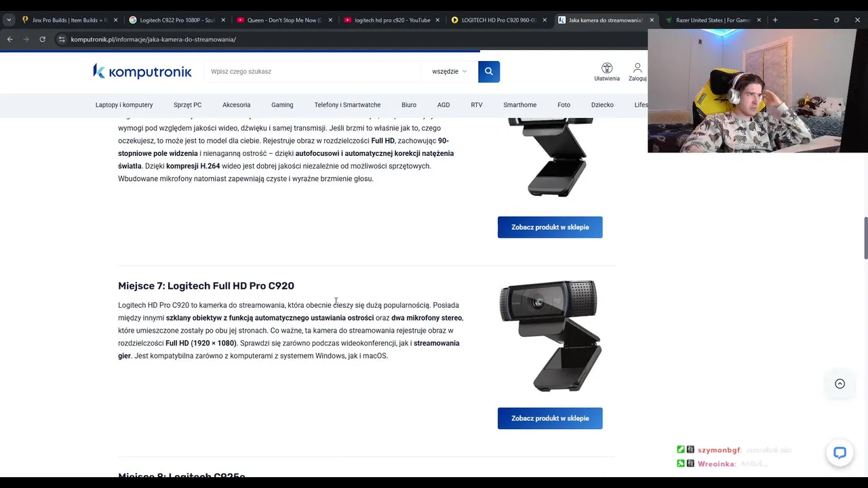Open the Komputronik logo home link
This screenshot has height=488, width=868.
point(142,71)
